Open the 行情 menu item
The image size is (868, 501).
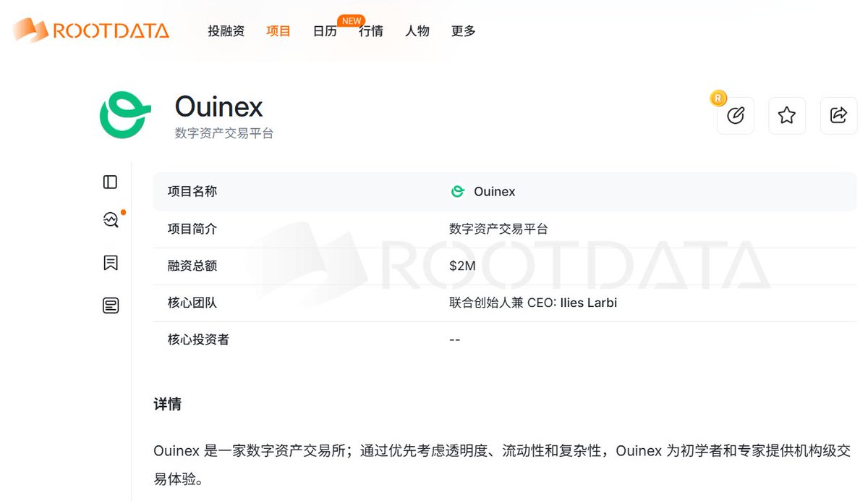[x=371, y=31]
